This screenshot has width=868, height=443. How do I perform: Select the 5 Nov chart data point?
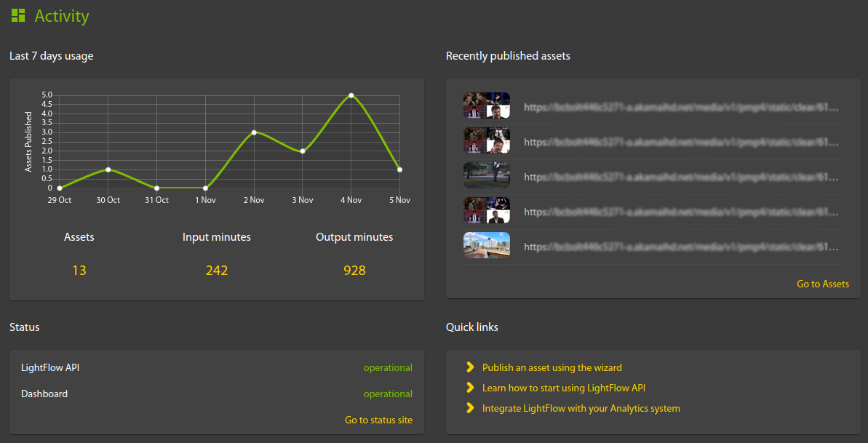(x=399, y=169)
